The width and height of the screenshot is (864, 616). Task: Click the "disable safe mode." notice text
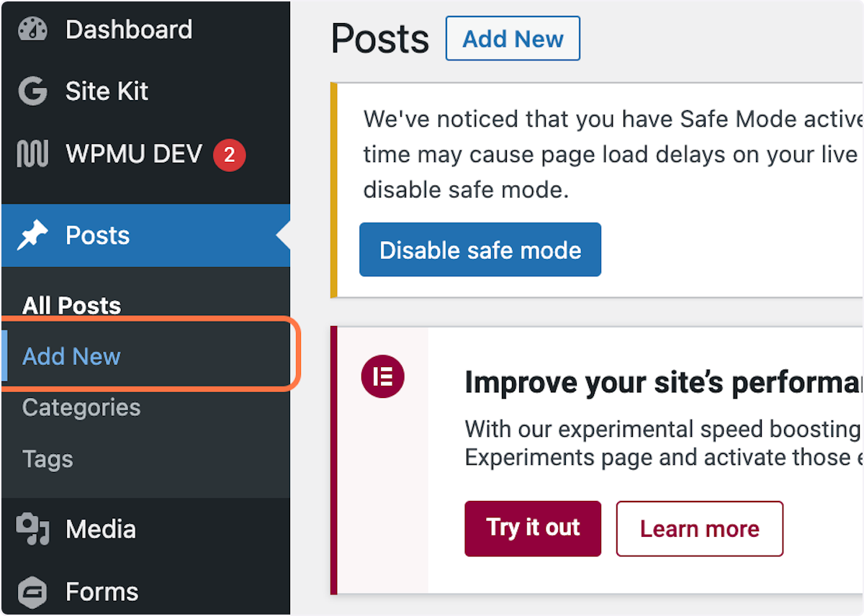(466, 189)
